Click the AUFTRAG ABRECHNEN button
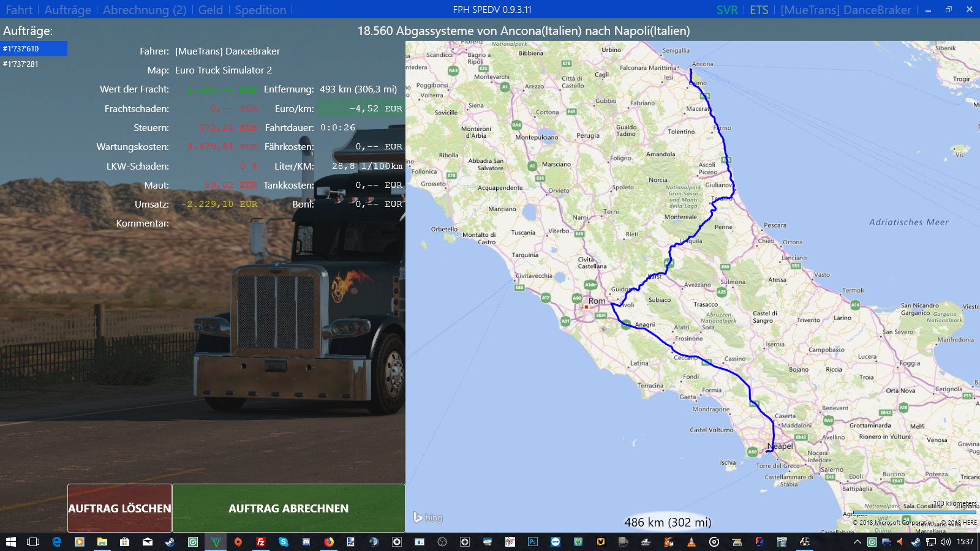 288,508
